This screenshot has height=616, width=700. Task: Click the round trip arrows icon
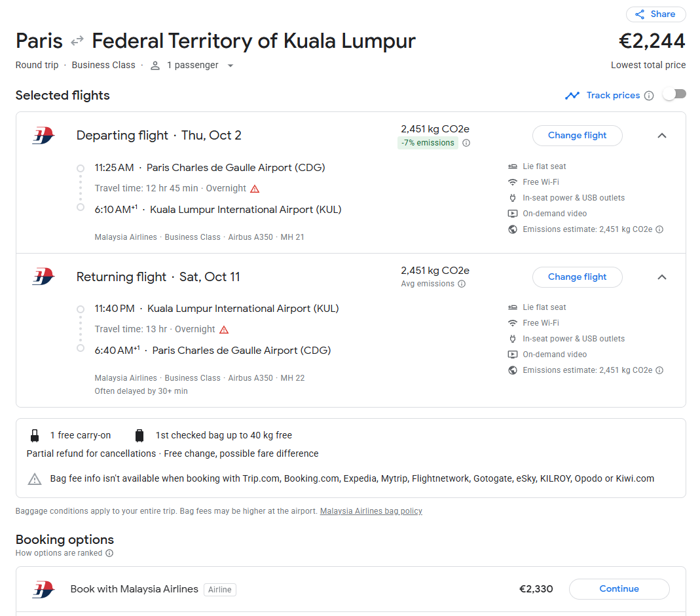[x=77, y=41]
